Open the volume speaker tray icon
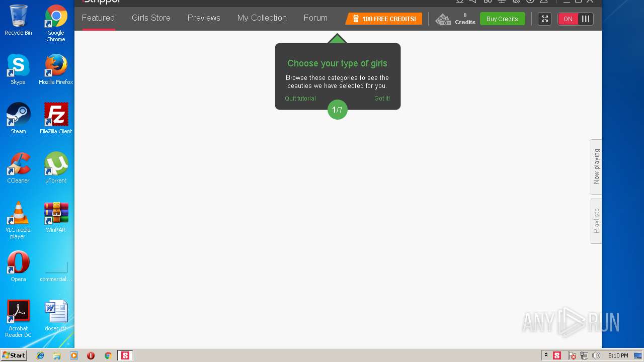Viewport: 644px width, 362px height. pyautogui.click(x=596, y=355)
